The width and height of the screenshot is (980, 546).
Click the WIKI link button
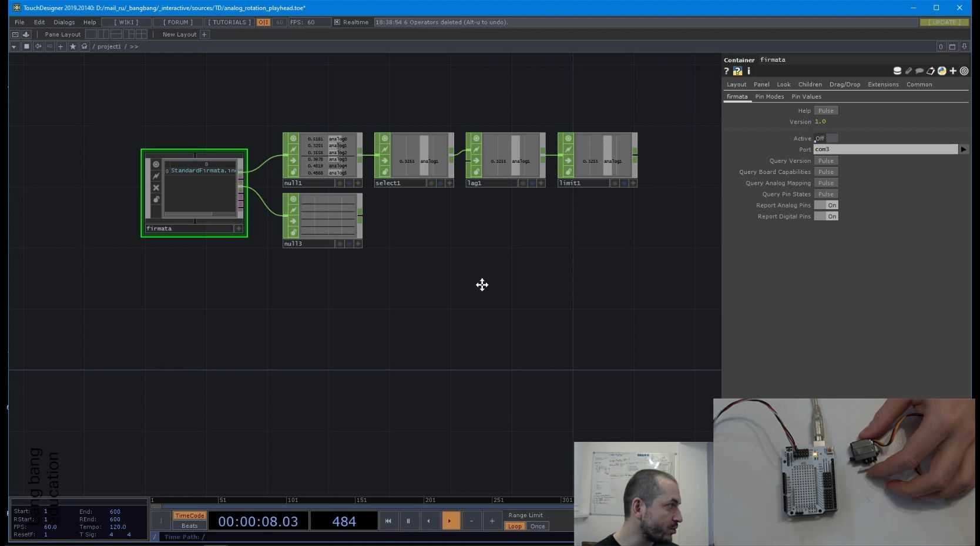coord(126,22)
